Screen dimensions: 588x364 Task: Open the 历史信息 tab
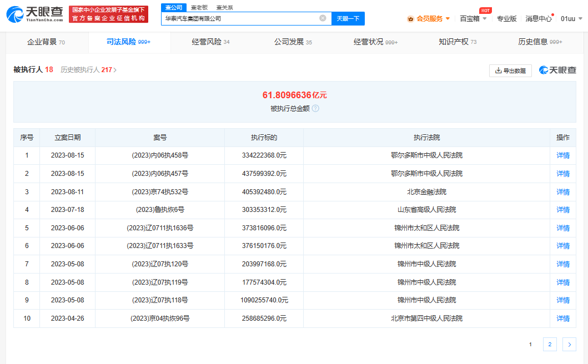(x=540, y=42)
